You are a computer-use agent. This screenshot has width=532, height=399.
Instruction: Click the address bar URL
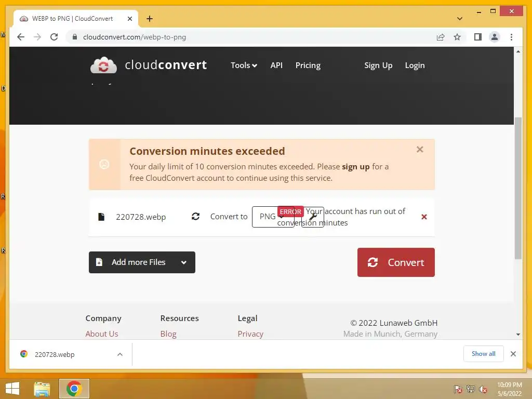coord(135,37)
